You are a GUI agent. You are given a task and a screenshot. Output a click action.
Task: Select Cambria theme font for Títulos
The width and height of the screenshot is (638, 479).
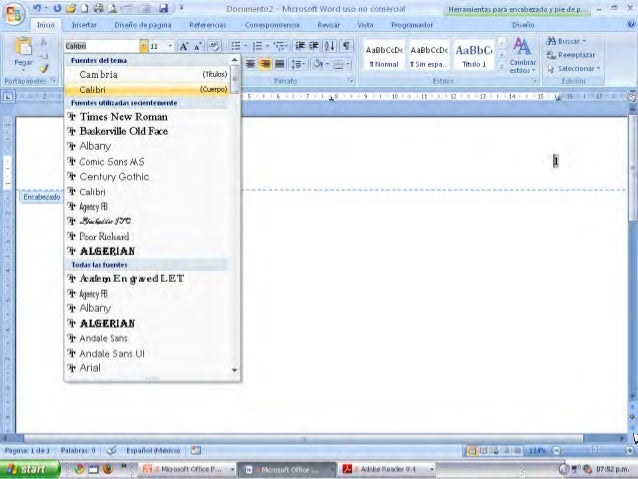[x=147, y=74]
